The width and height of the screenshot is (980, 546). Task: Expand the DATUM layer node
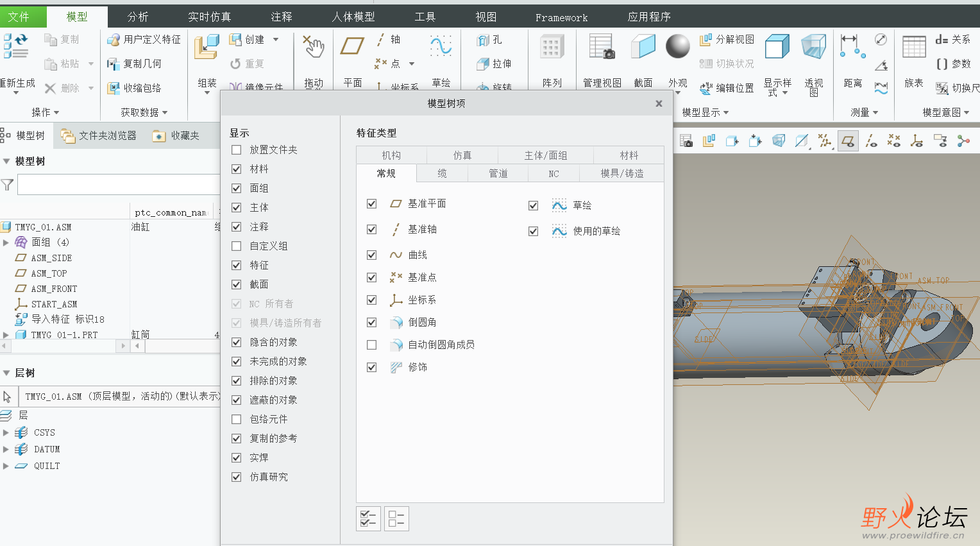click(x=6, y=449)
